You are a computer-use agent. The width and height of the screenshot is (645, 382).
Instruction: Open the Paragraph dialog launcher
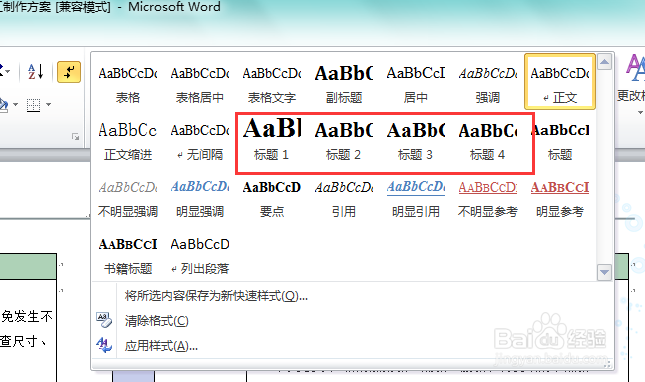pos(75,137)
